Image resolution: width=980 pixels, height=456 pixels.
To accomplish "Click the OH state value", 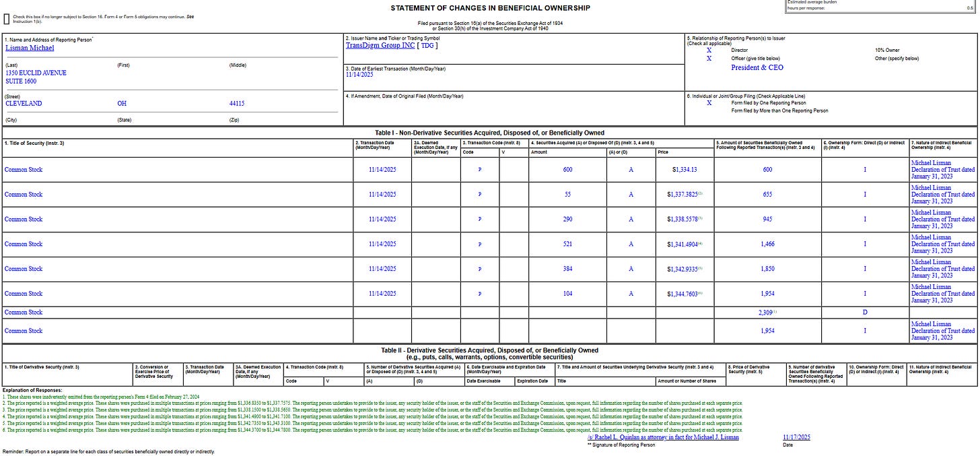I will coord(121,104).
